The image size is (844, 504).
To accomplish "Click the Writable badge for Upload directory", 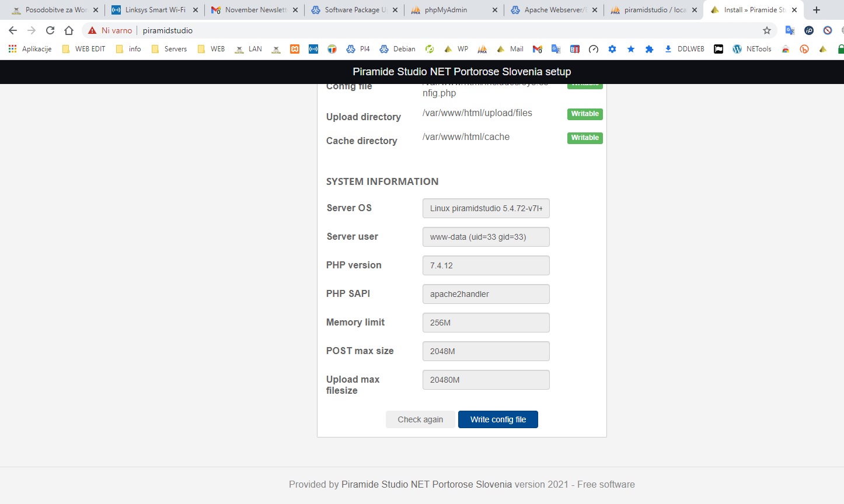I will tap(585, 114).
